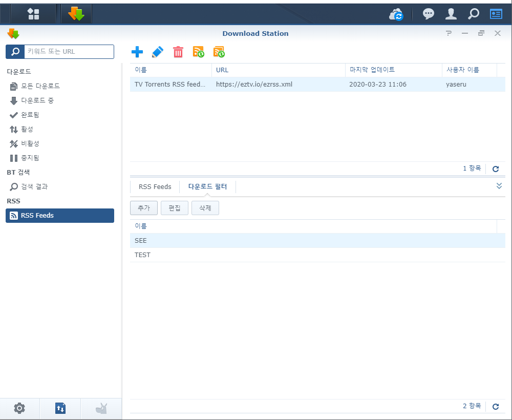
Task: Open the cloud sync status icon
Action: click(396, 14)
